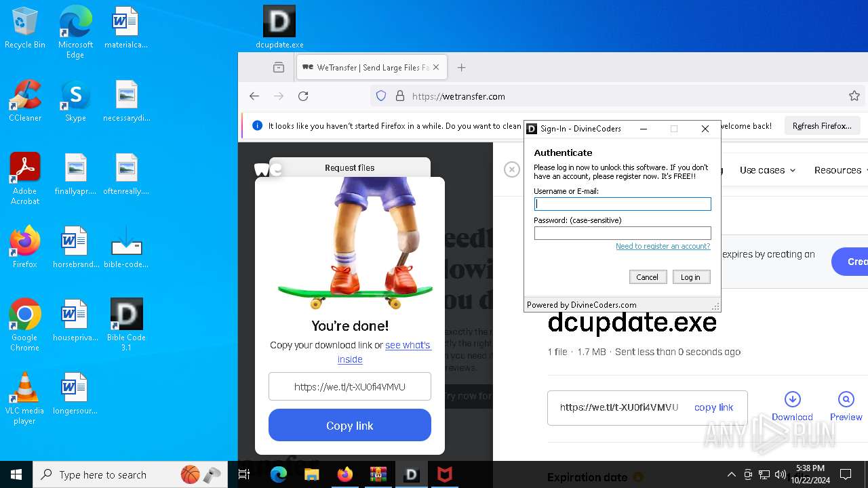Open the notifications center
This screenshot has height=488, width=868.
[846, 474]
